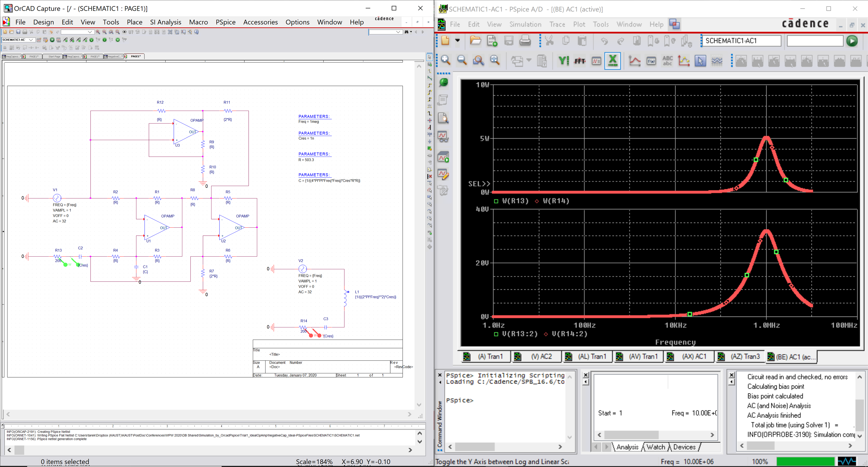
Task: Toggle bias power display W button
Action: pyautogui.click(x=118, y=40)
